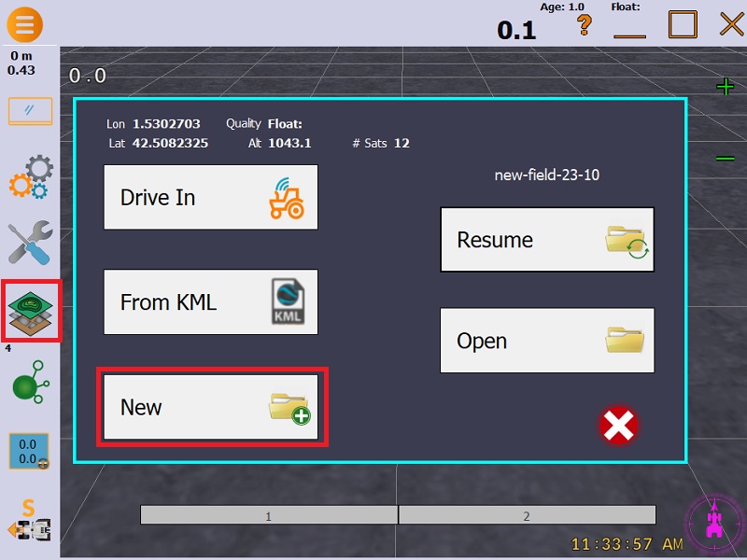Click the blue 0.0 display icon
The image size is (747, 560).
point(29,450)
